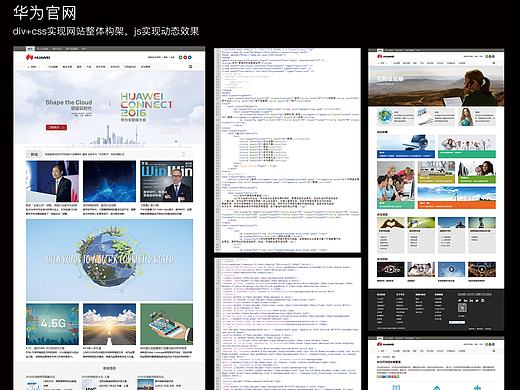Image resolution: width=520 pixels, height=390 pixels.
Task: Click the red circle icon in the homepage header
Action: click(185, 57)
